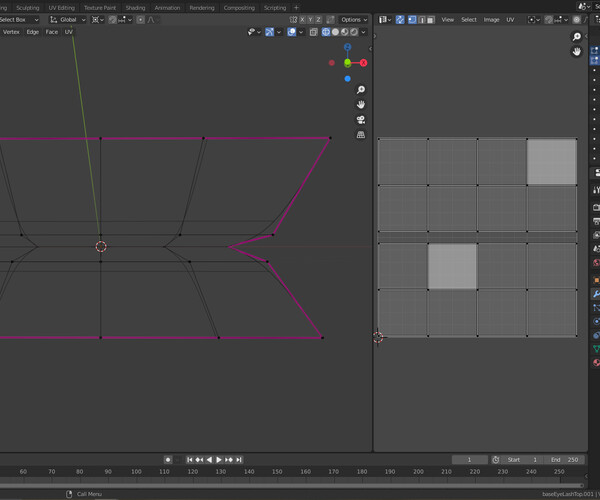This screenshot has width=600, height=500.
Task: Toggle Y axis mirror
Action: click(310, 20)
